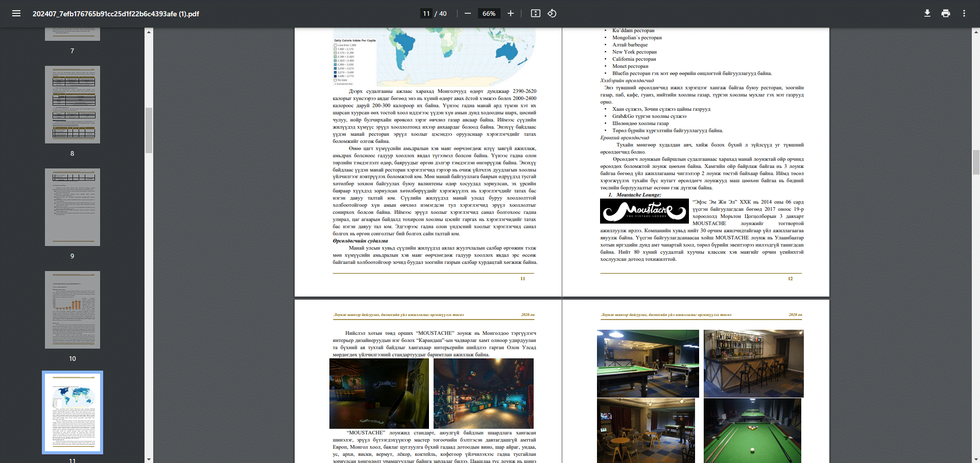This screenshot has height=463, width=980.
Task: Click the sidebar scrollbar thumb
Action: coord(149,130)
